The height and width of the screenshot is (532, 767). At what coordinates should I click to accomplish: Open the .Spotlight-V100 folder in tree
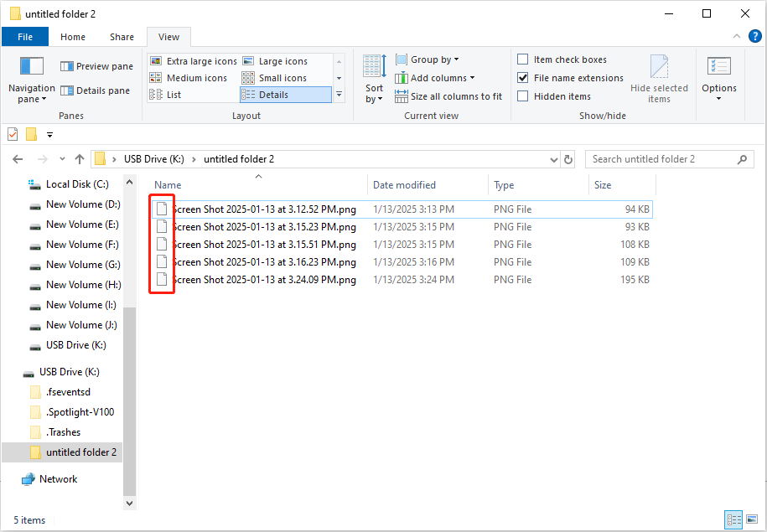[x=72, y=412]
